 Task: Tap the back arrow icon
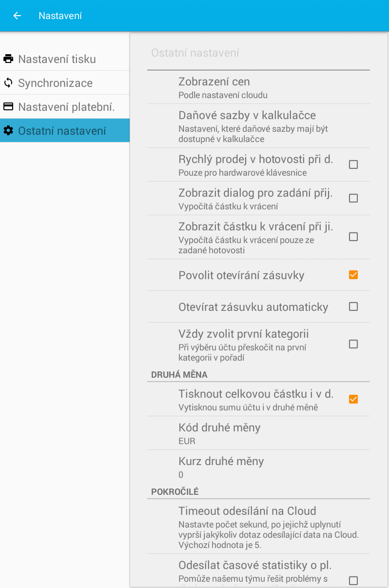(x=17, y=16)
